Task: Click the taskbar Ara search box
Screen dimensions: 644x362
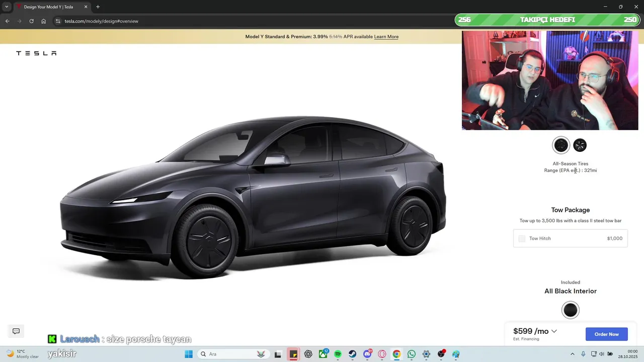Action: 232,354
